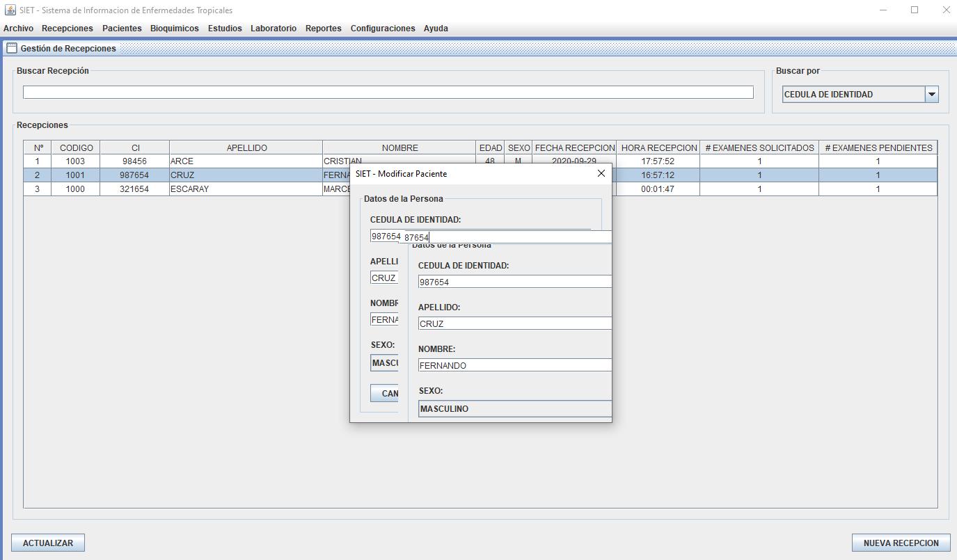957x560 pixels.
Task: Click code cell 1000
Action: (76, 189)
